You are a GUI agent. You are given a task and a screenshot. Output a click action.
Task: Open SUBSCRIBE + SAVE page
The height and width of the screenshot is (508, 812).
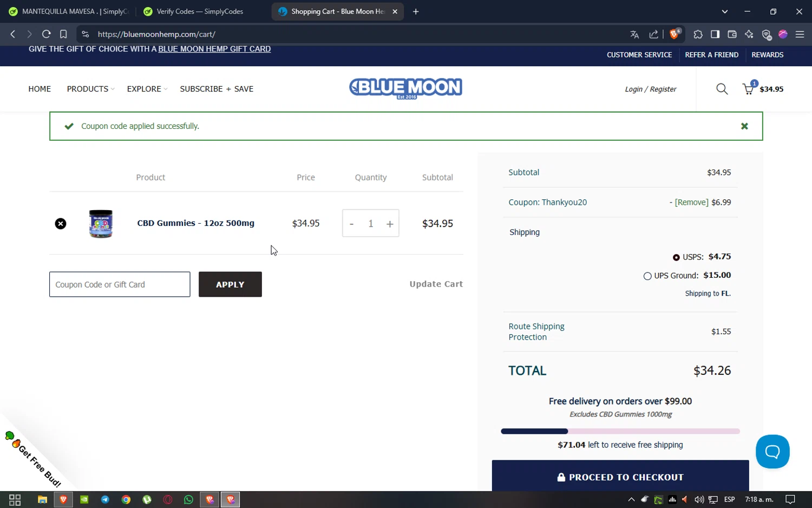pyautogui.click(x=217, y=89)
